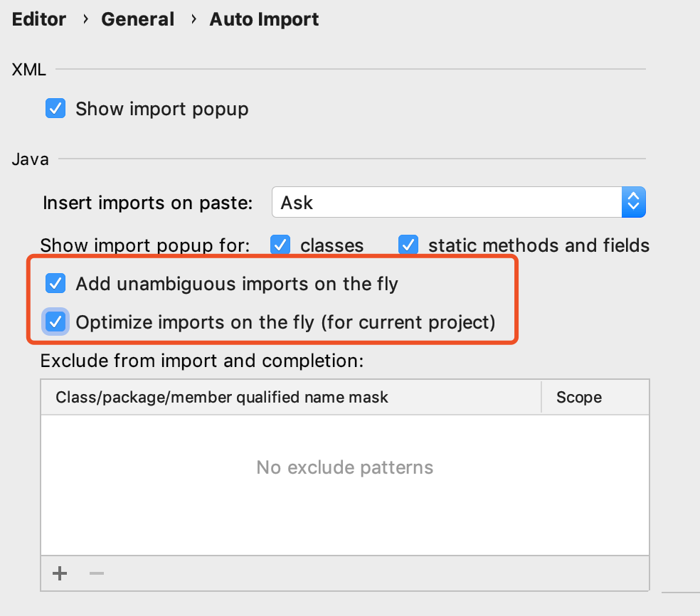Click the XML section heading

click(29, 70)
